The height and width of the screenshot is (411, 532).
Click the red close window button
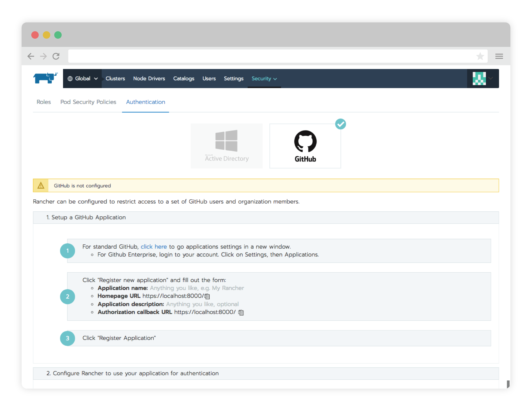click(x=35, y=35)
